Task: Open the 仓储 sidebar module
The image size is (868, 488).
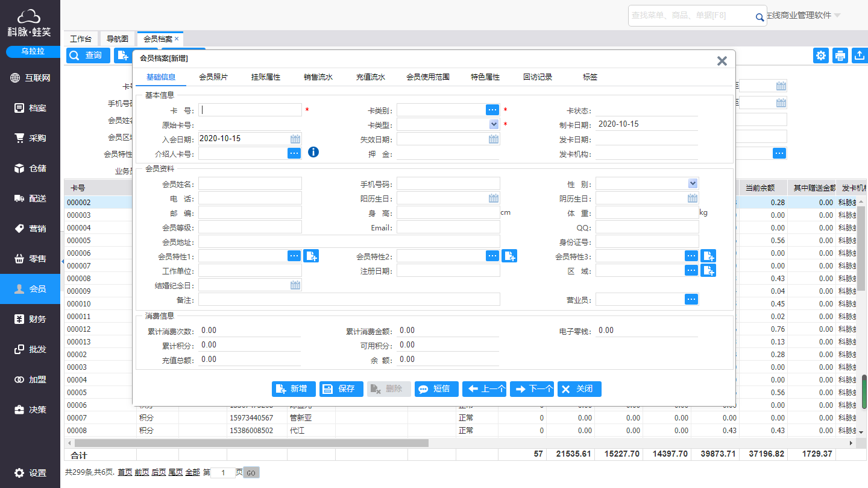Action: pos(30,168)
